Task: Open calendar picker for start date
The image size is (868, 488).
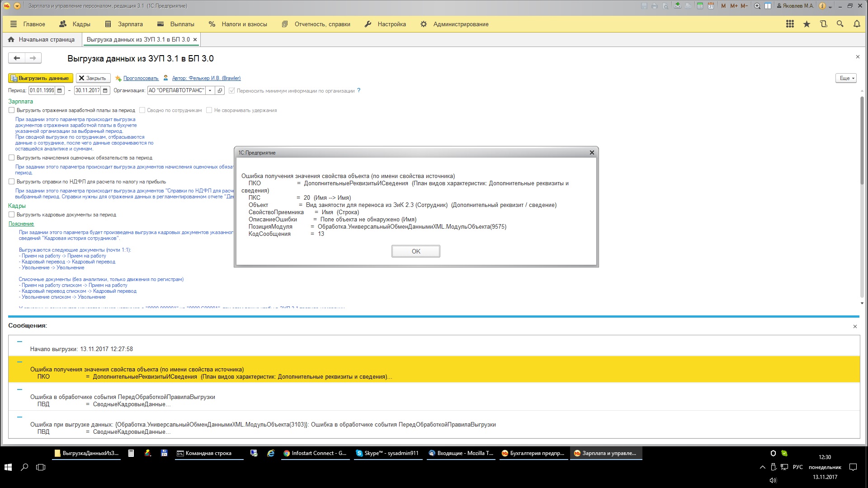Action: 60,90
